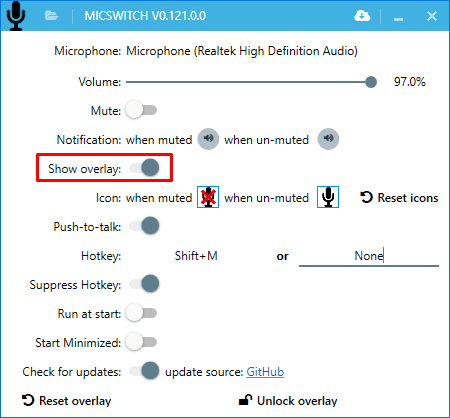Change the un-muted microphone overlay icon

(328, 197)
